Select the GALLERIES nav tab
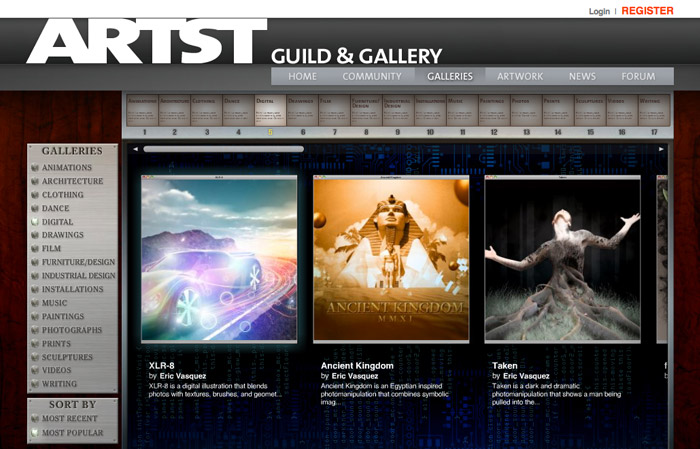 click(450, 76)
